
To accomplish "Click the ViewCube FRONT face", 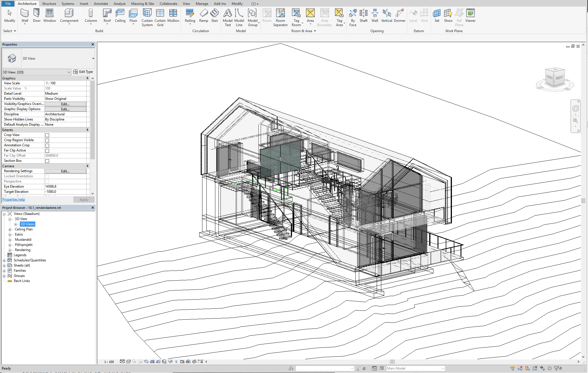I will point(549,77).
